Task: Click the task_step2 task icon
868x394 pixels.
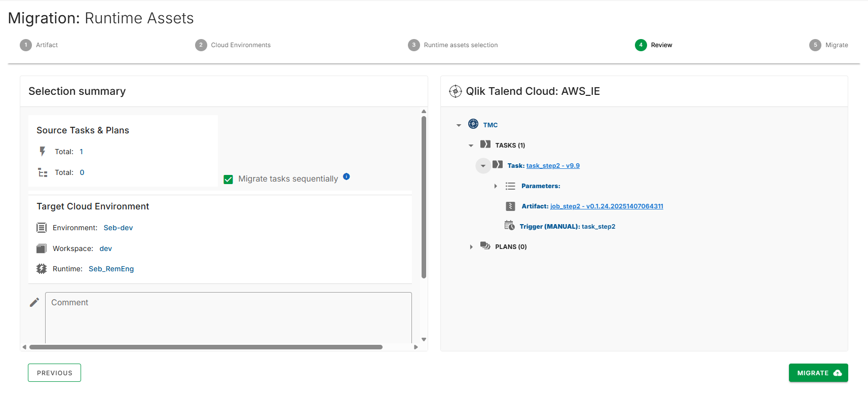Action: 498,165
